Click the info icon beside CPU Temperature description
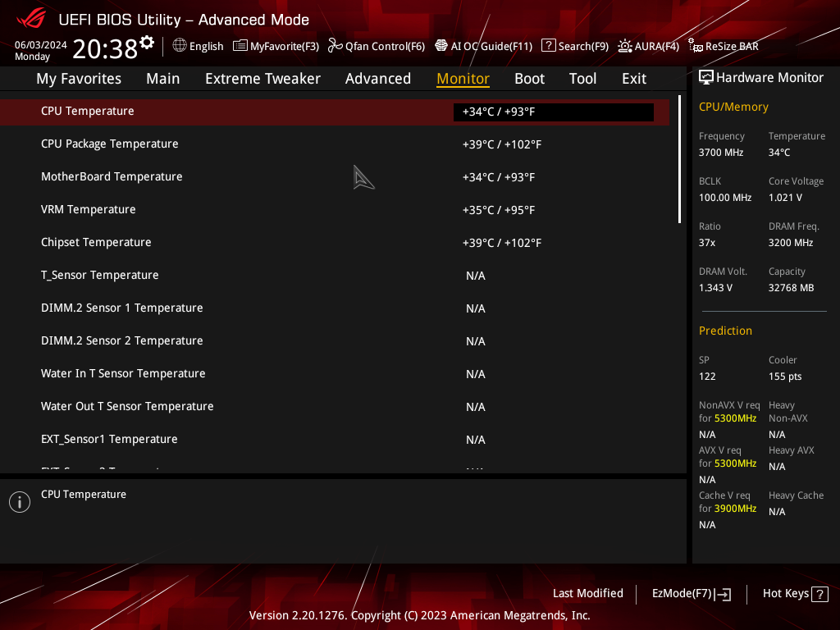Screen dimensions: 840x630 (x=19, y=501)
